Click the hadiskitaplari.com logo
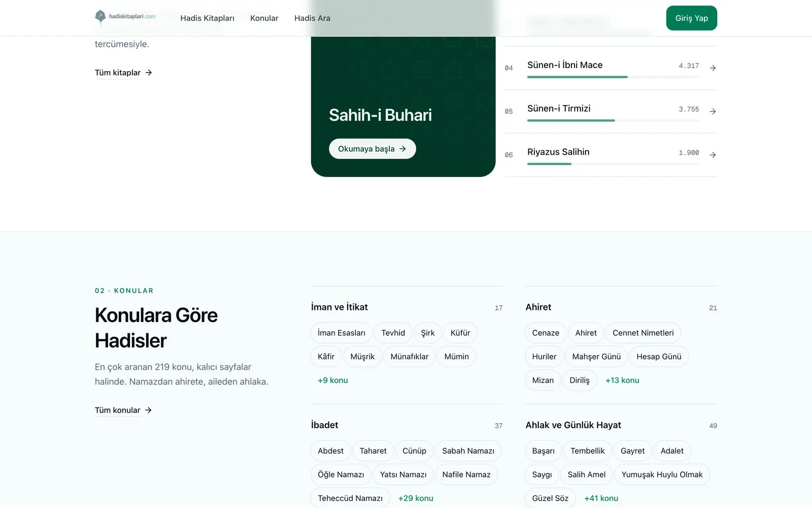Viewport: 812px width, 508px height. [125, 17]
